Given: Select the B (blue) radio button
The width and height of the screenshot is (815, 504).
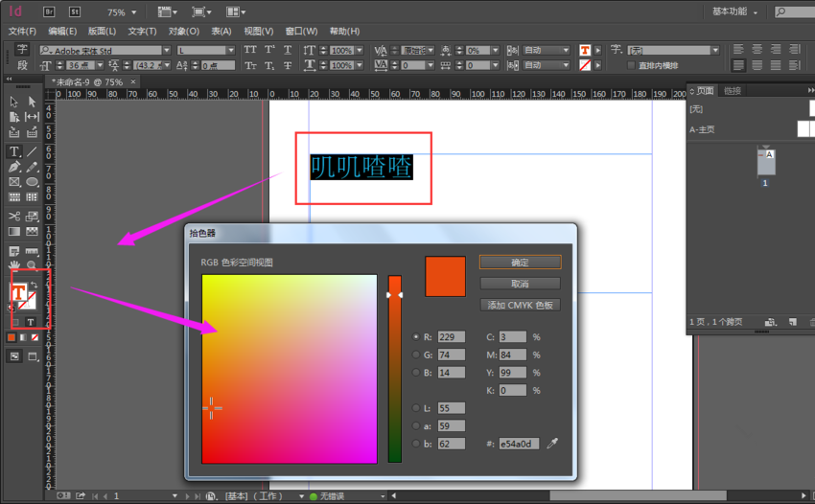Looking at the screenshot, I should click(x=415, y=373).
